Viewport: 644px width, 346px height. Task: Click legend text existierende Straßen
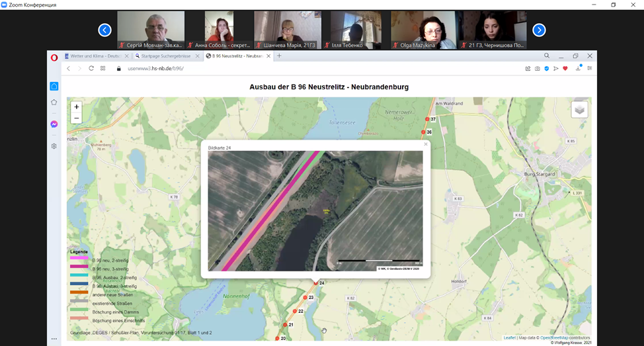click(x=112, y=304)
